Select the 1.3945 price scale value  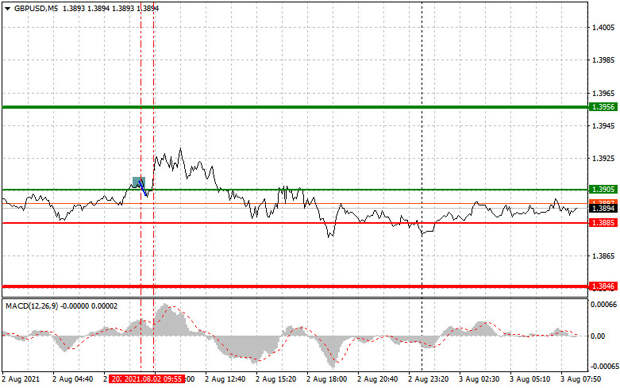603,126
